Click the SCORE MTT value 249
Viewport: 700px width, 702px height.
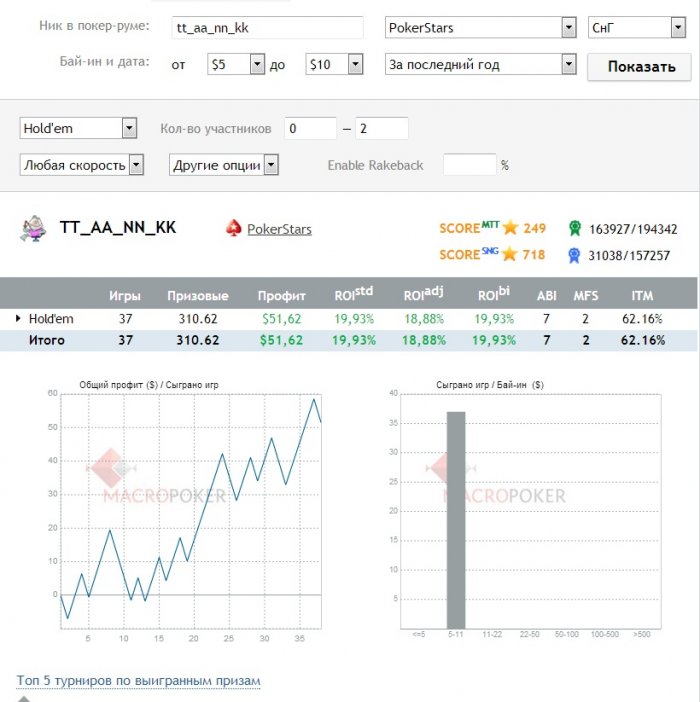click(x=534, y=228)
